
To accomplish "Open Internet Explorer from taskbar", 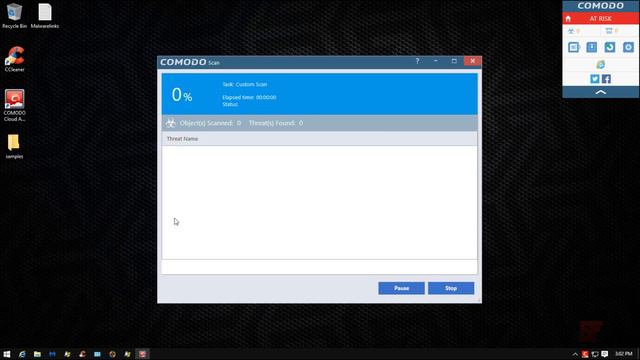I will coord(22,354).
